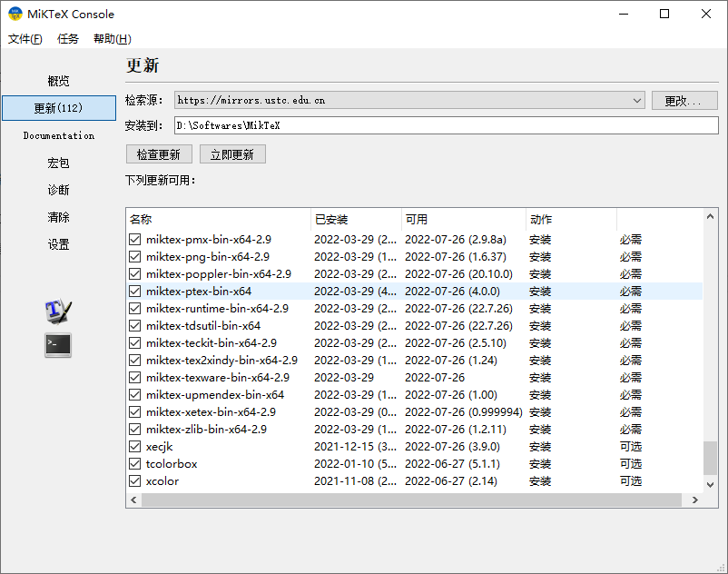Click available version 2022-07-26 (0.999994)
The image size is (728, 574).
pos(463,412)
